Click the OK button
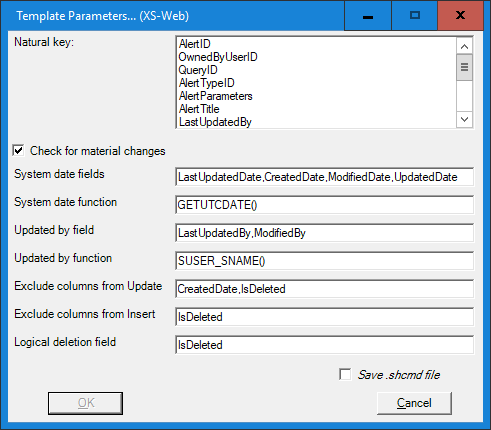 [86, 403]
